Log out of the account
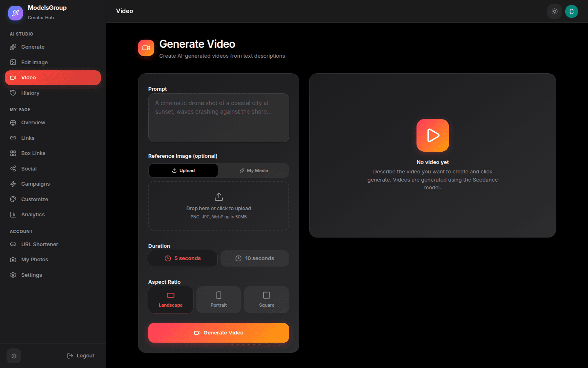This screenshot has width=588, height=368. click(x=80, y=356)
